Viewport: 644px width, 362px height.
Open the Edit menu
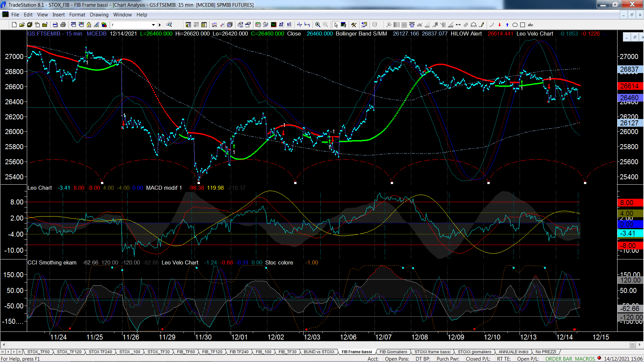(x=28, y=15)
